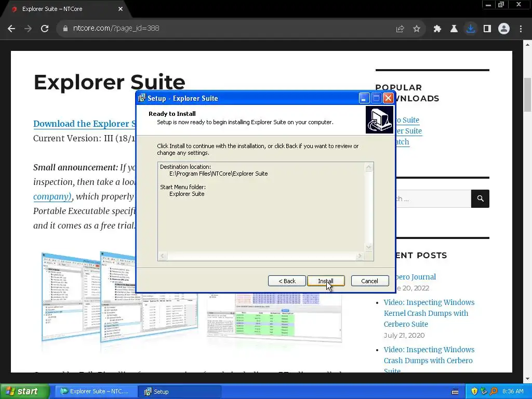The height and width of the screenshot is (399, 532).
Task: Follow the 'company)' link in the announcement
Action: click(x=52, y=196)
